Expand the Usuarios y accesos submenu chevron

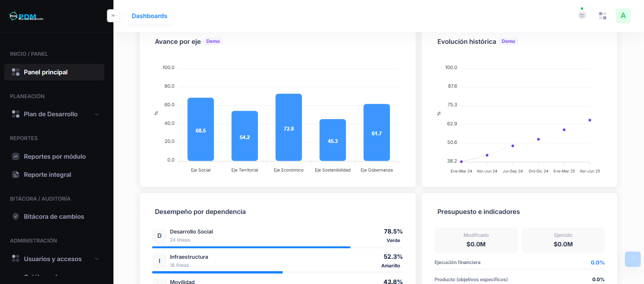[97, 259]
